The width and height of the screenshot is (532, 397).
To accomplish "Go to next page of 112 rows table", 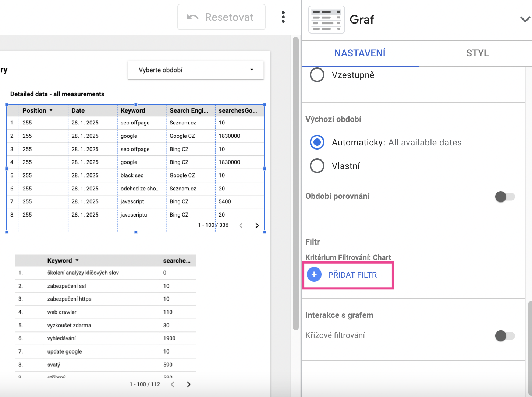I will pyautogui.click(x=189, y=384).
